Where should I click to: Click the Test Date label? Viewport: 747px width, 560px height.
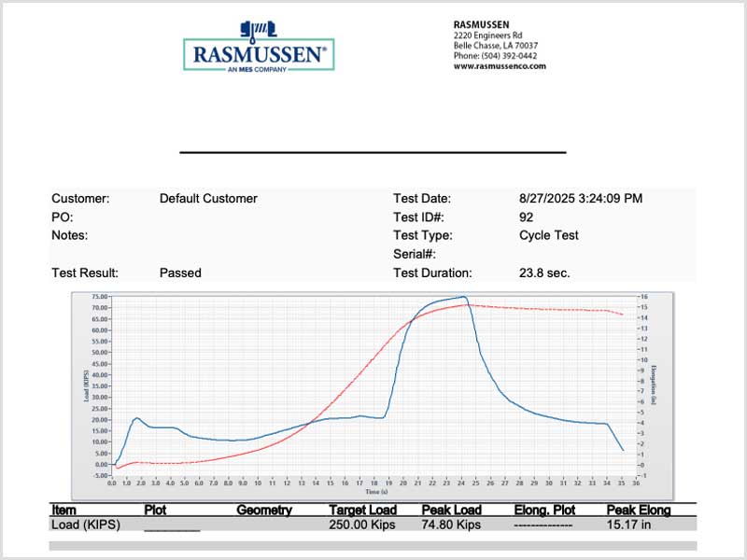click(422, 199)
